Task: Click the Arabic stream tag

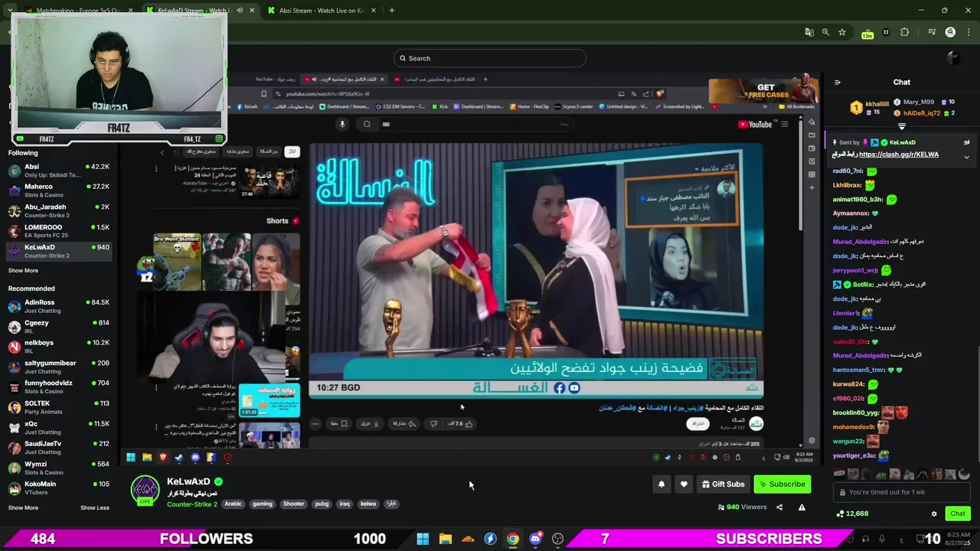Action: tap(233, 504)
